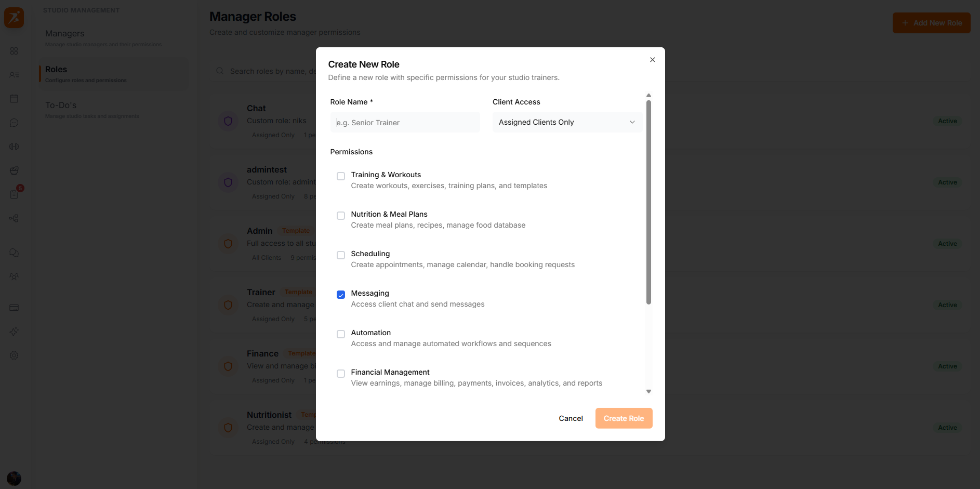980x489 pixels.
Task: Switch to the Managers section
Action: [64, 33]
